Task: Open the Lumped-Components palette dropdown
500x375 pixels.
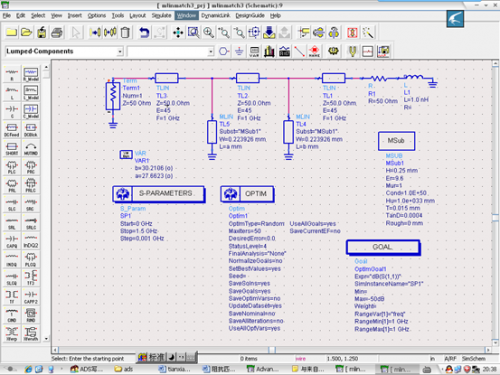Action: coord(120,51)
